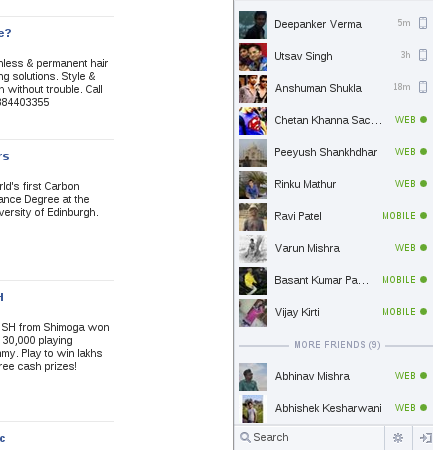The image size is (433, 451).
Task: Open the University of Edinburgh ad
Action: click(x=49, y=199)
